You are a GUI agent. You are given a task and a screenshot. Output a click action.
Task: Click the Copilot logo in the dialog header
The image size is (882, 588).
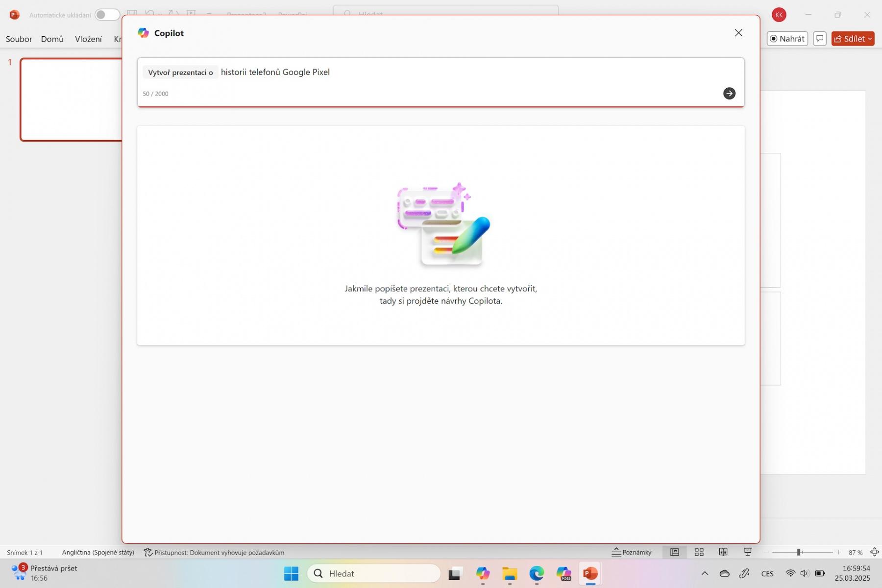[143, 33]
